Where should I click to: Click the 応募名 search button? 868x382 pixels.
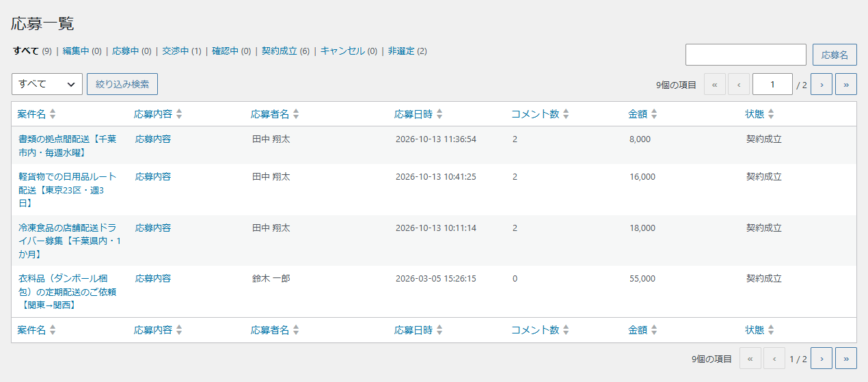pos(835,55)
